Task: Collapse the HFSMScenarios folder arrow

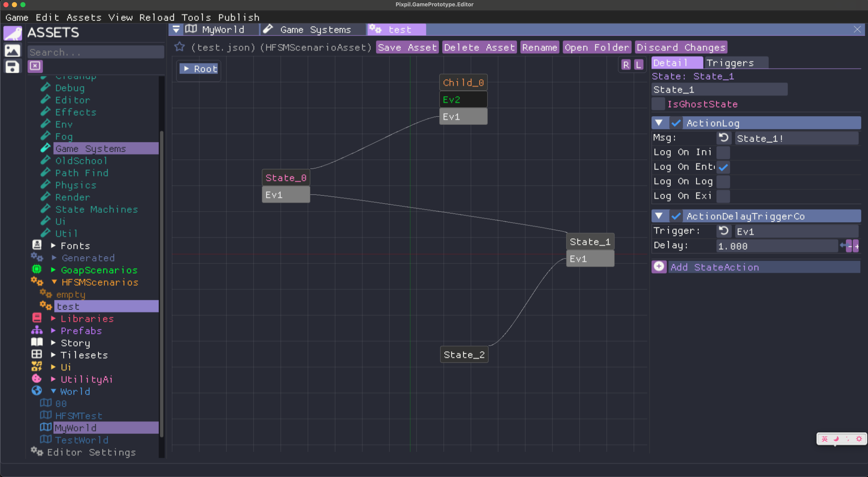Action: 54,282
